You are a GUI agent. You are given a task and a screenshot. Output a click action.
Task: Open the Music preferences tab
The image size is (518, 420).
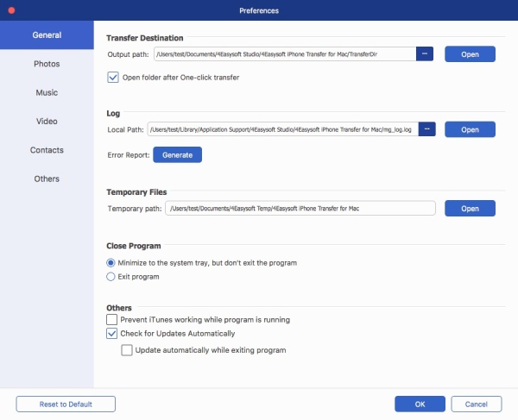[x=47, y=92]
